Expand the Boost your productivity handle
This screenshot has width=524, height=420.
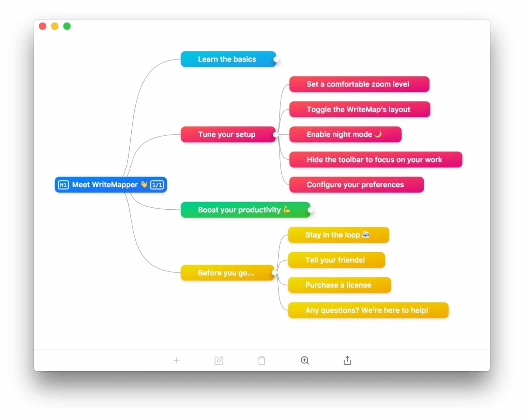point(310,210)
